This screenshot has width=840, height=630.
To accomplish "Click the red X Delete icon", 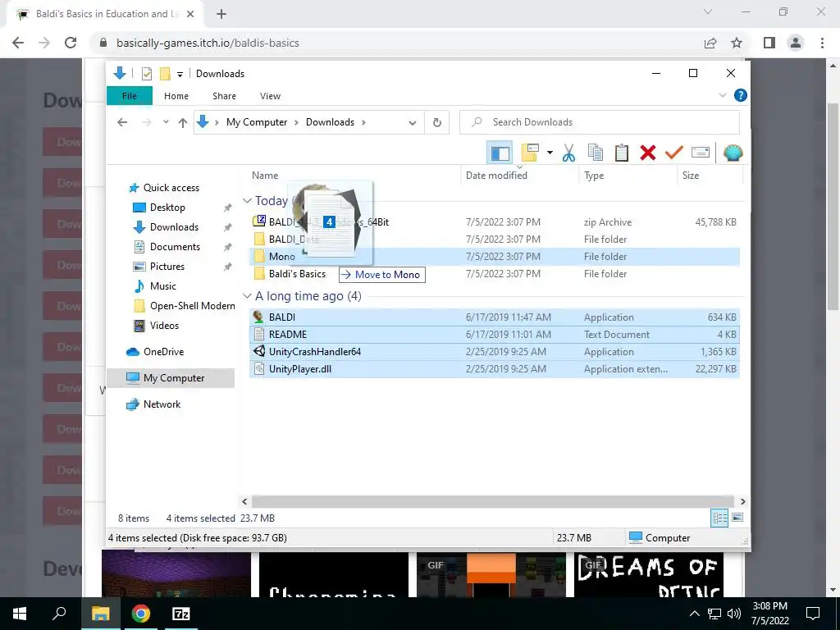I will point(648,153).
